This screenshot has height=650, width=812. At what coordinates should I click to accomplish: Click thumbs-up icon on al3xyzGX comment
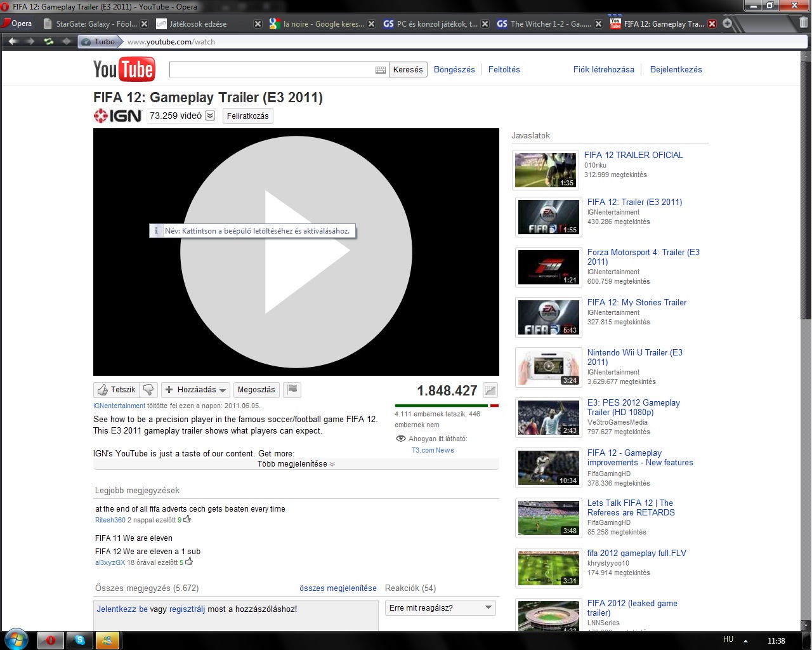(x=188, y=562)
